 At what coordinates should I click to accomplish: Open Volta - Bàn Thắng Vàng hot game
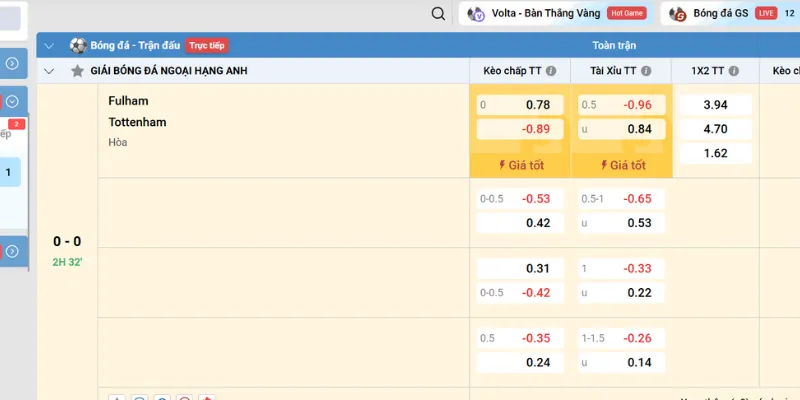[x=557, y=14]
